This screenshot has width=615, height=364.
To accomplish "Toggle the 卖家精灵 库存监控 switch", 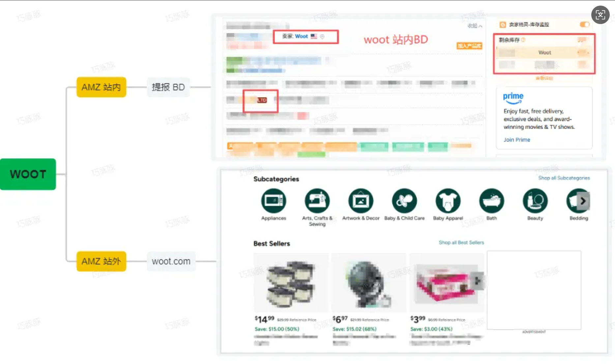I will click(x=585, y=24).
